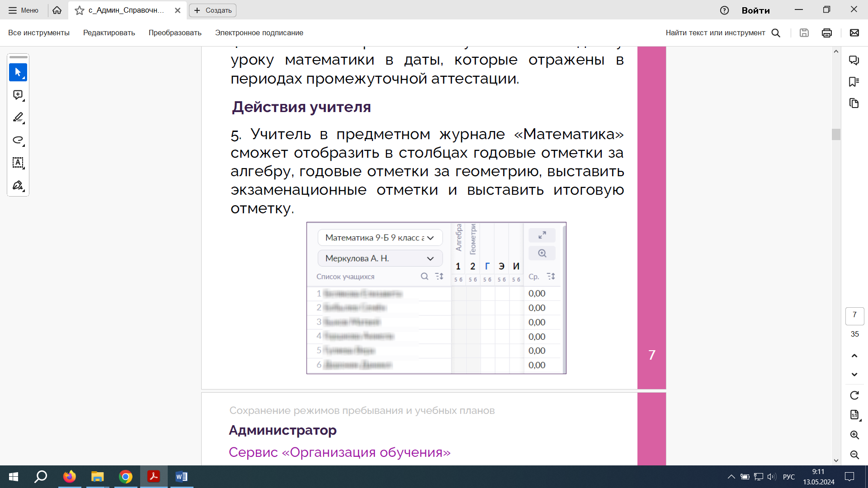Click the vertical scrollbar thumb
This screenshot has width=868, height=488.
pos(836,134)
